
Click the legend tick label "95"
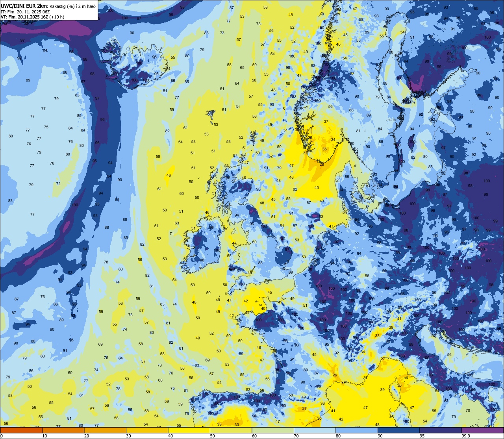pos(422,436)
